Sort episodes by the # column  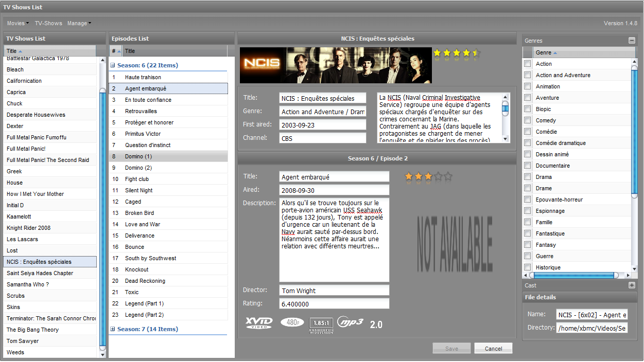click(x=115, y=51)
